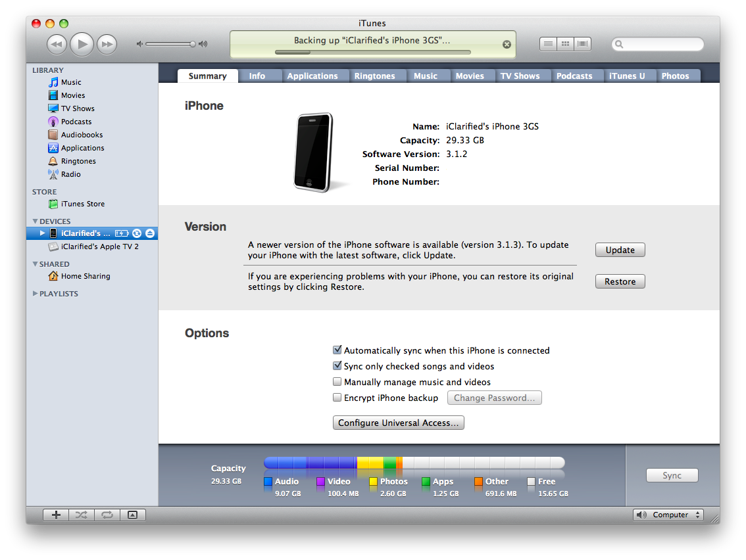Switch to grid view

[x=565, y=44]
